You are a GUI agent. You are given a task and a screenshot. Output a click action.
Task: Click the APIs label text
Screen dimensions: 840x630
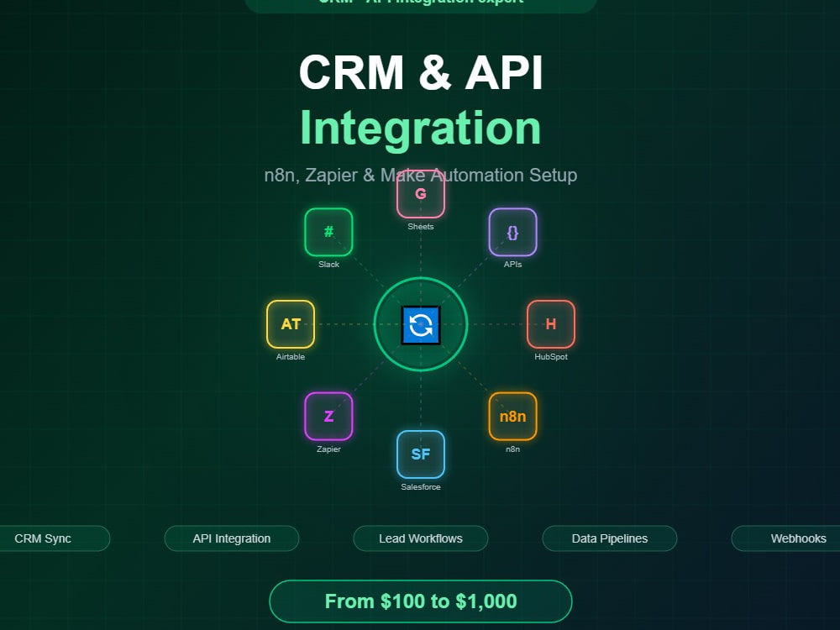512,264
